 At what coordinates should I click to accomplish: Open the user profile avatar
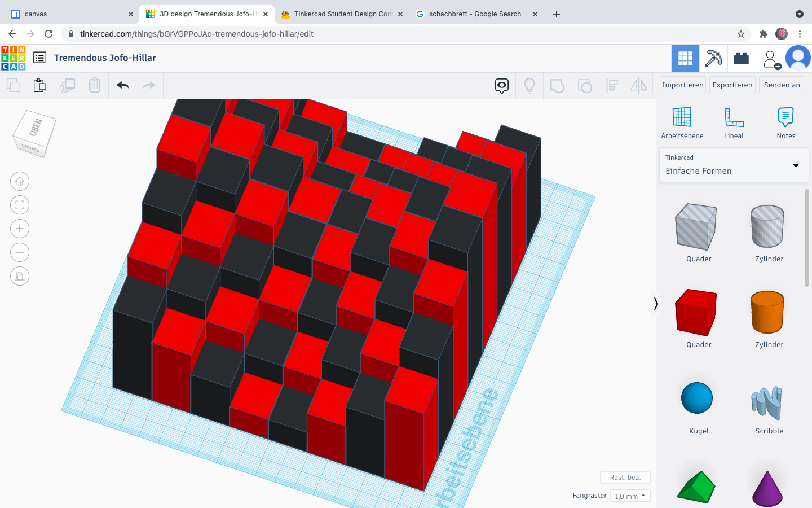798,58
